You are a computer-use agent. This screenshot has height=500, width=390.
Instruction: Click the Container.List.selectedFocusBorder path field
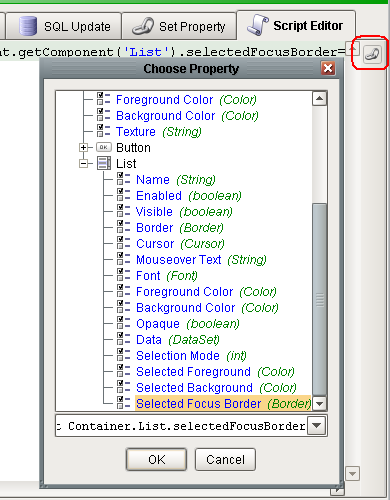182,426
